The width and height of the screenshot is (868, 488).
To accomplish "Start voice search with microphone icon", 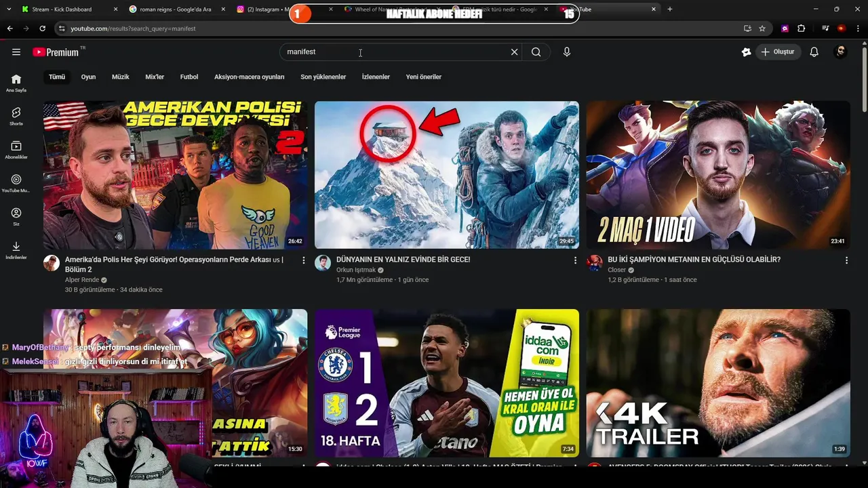I will [x=567, y=52].
